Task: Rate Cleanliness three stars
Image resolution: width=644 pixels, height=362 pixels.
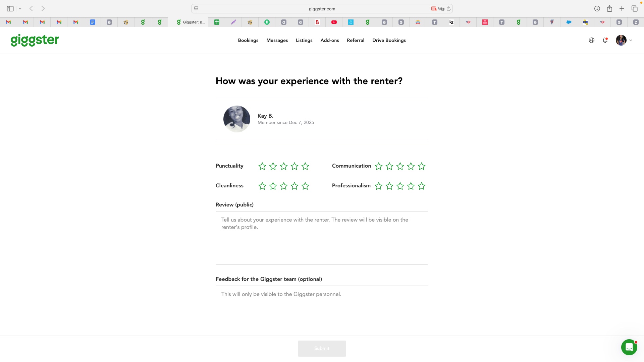Action: pos(284,186)
